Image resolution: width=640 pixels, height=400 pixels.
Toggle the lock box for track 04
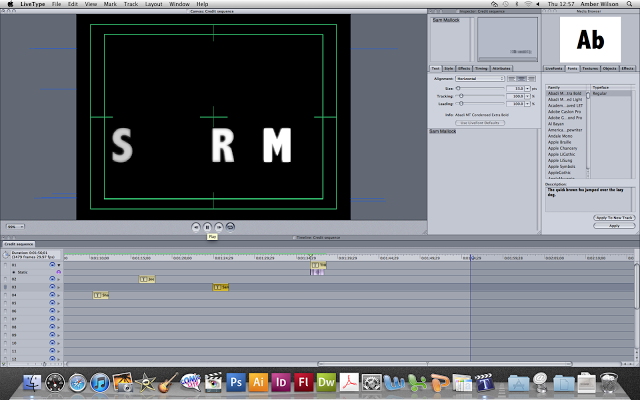5,295
